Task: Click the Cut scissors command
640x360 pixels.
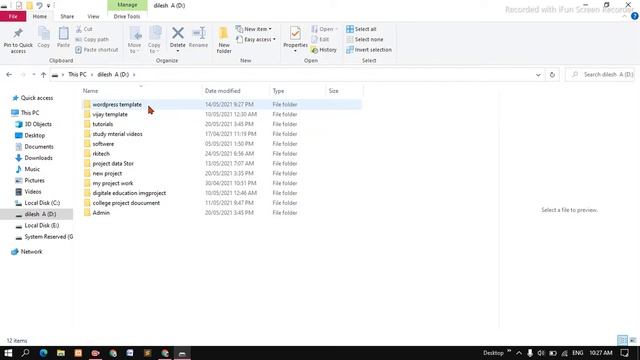Action: point(84,29)
